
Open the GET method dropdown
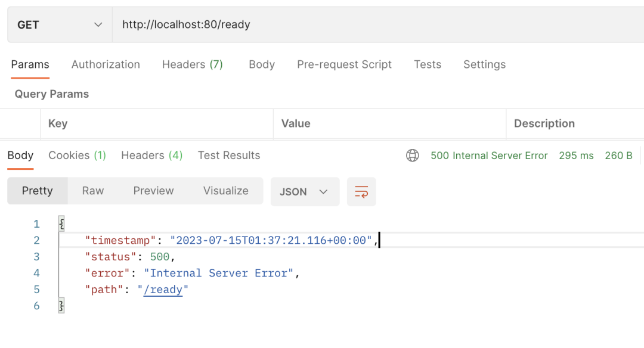point(60,24)
